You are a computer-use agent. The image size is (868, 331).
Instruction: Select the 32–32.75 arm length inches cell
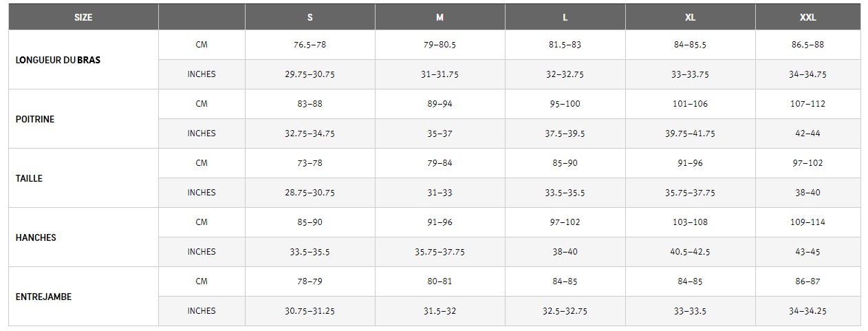[565, 74]
